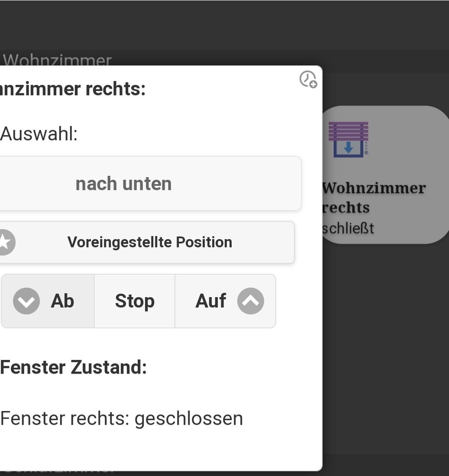Click 'schließt' status text on tile
This screenshot has width=449, height=476.
coord(348,228)
